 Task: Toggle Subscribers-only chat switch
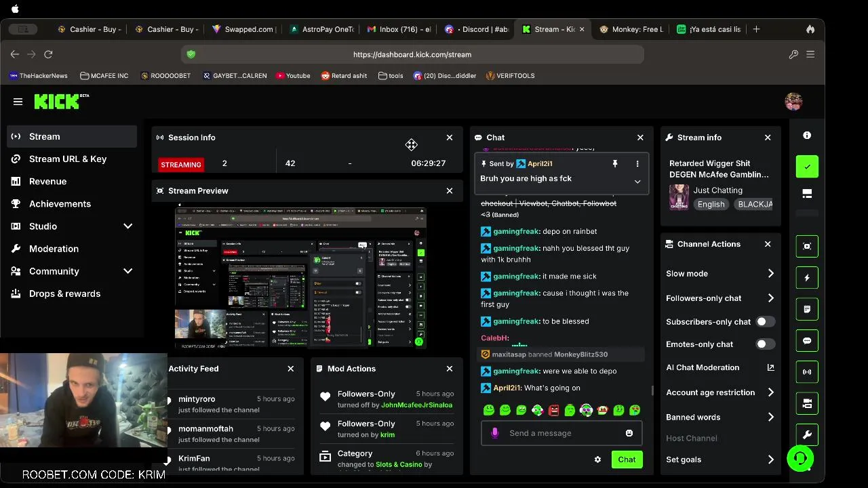point(766,322)
